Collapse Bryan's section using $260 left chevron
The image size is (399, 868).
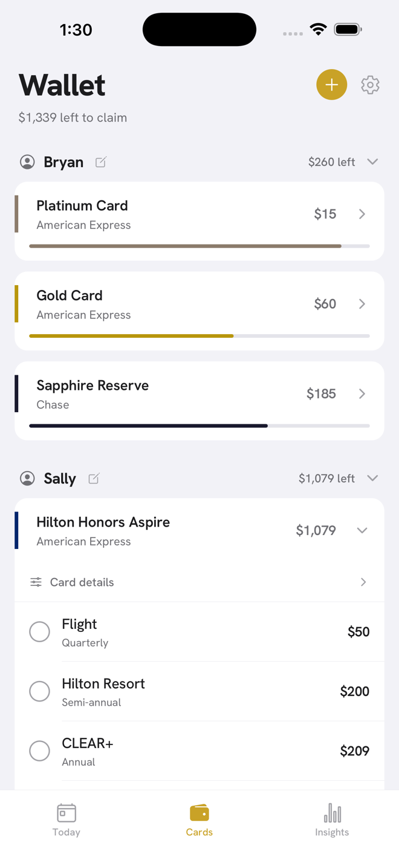(x=372, y=162)
